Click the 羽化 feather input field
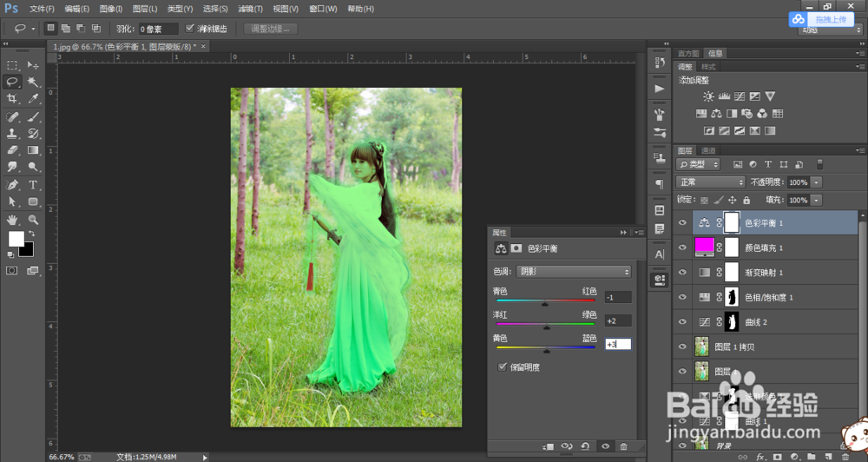Viewport: 868px width, 462px height. 158,29
